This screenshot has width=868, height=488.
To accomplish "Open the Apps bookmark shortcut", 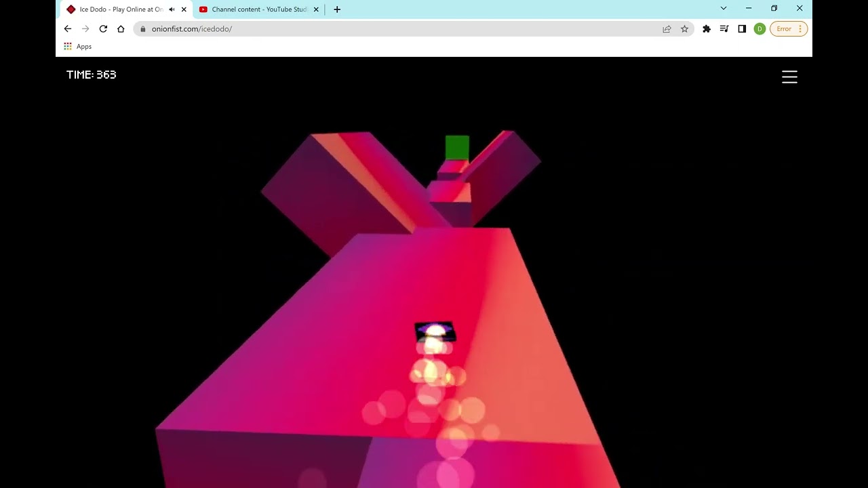I will pyautogui.click(x=78, y=47).
